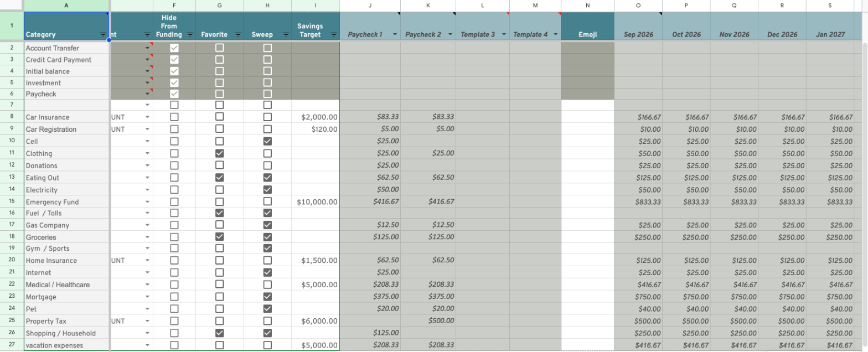Select column J header

(x=370, y=6)
